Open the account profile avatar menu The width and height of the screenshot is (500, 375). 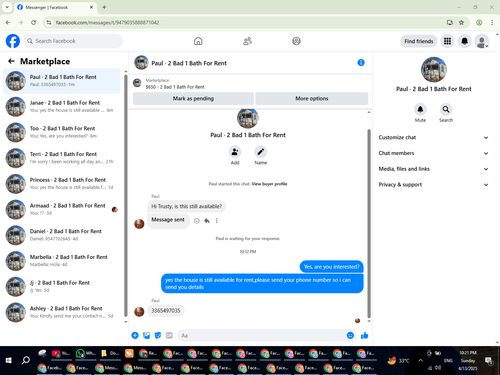point(482,41)
